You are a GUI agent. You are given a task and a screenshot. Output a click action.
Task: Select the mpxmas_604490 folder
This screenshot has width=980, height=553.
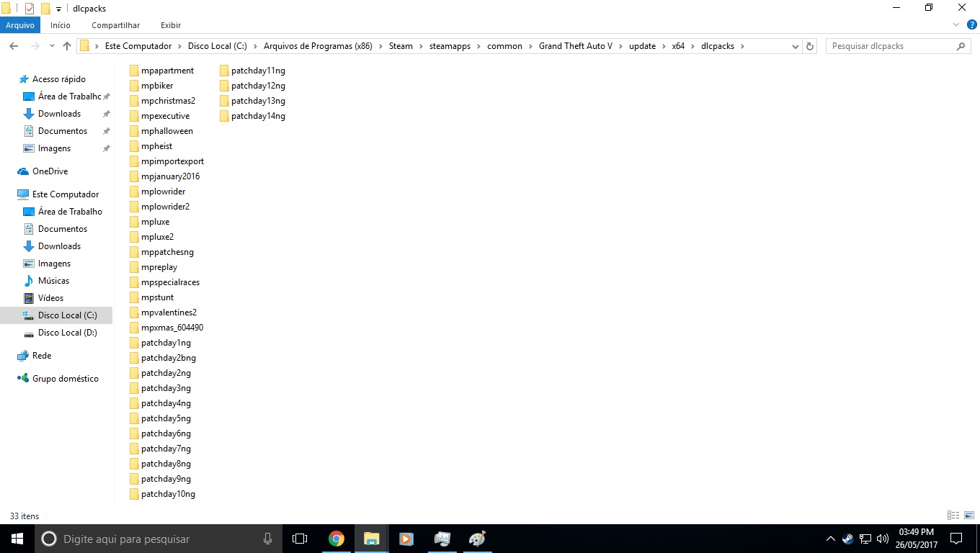click(166, 328)
